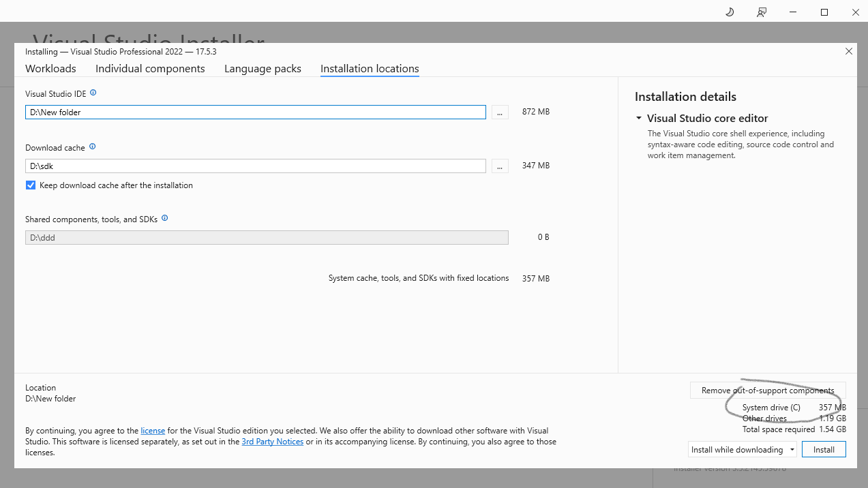Click the 872 MB size value
The width and height of the screenshot is (868, 488).
[536, 112]
